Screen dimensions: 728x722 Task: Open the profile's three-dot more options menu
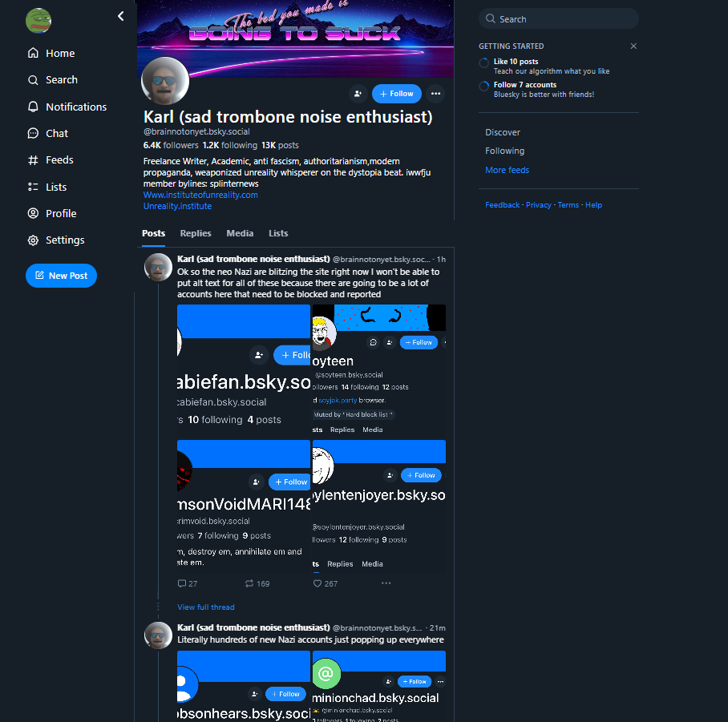(x=435, y=94)
